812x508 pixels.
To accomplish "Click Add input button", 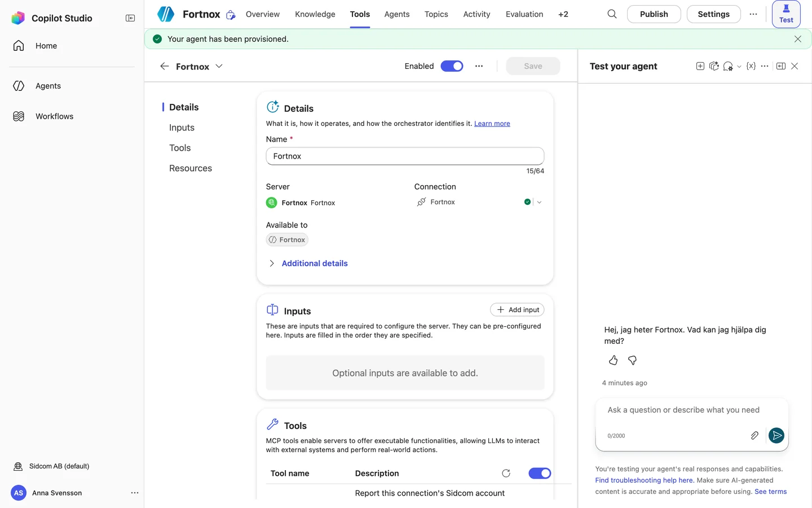I will [517, 309].
